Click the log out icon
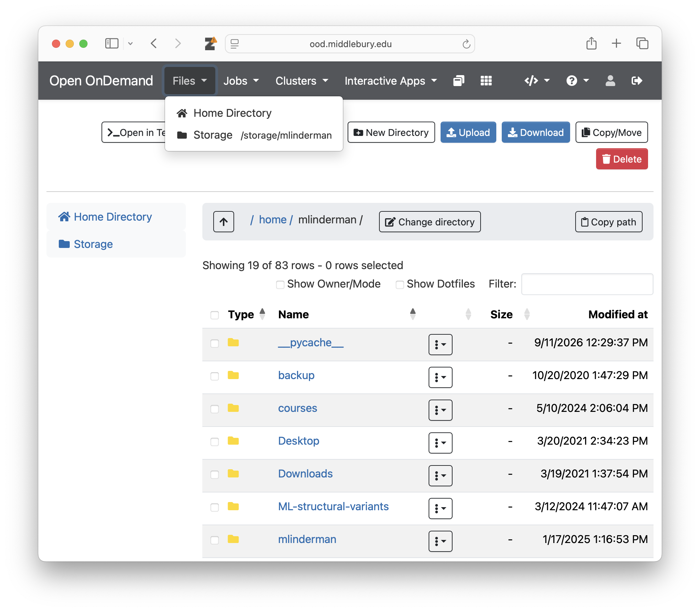 click(637, 81)
